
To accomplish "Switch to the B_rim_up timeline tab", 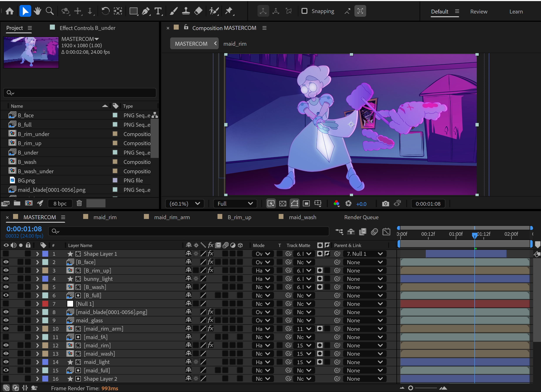I will [239, 217].
